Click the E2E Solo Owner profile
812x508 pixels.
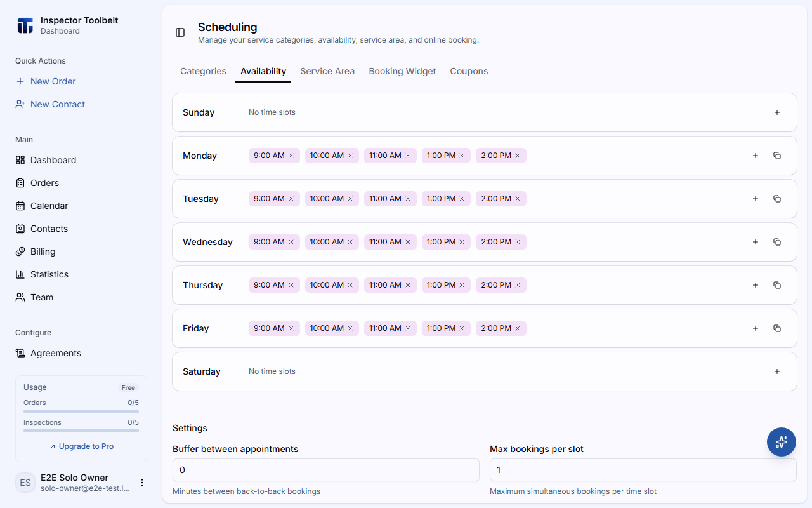click(x=81, y=483)
